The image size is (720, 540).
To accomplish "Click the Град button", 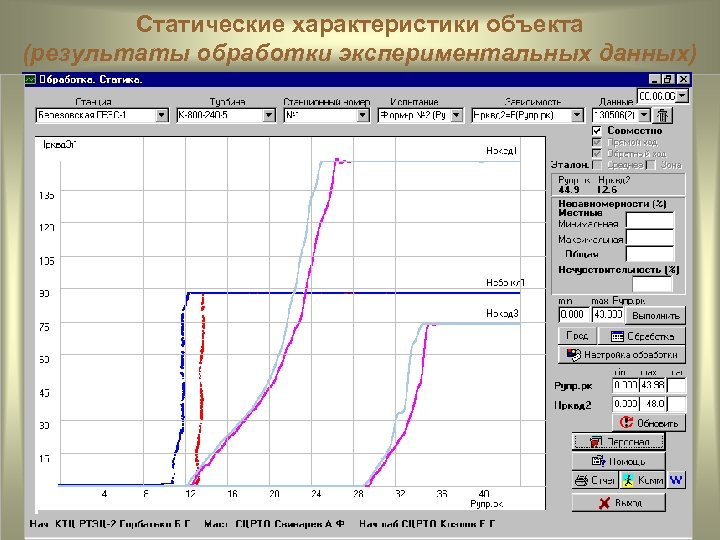I will click(577, 336).
